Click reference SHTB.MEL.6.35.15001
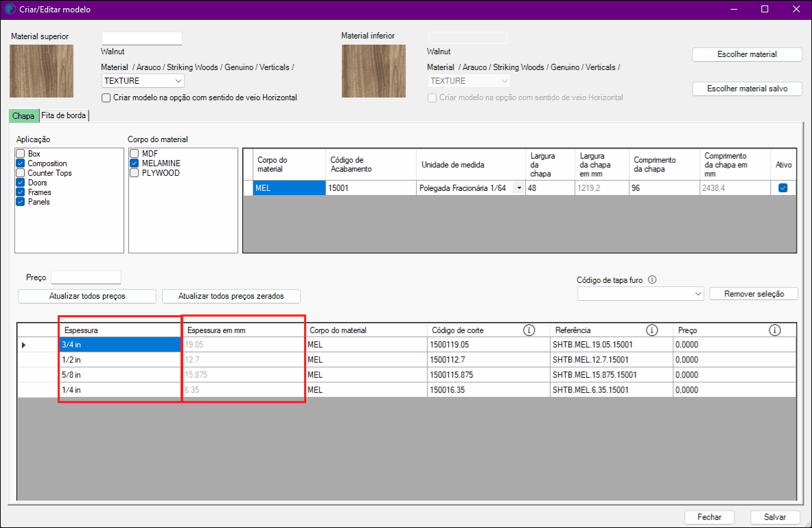812x528 pixels. pos(611,390)
